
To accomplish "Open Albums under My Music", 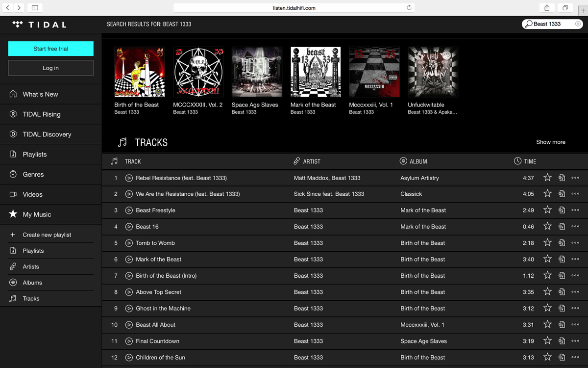I will [32, 283].
